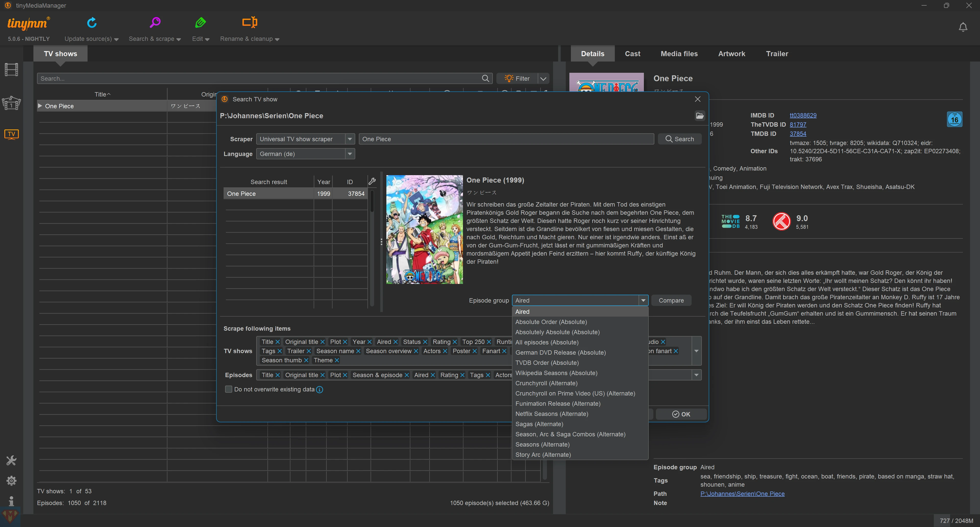This screenshot has height=527, width=980.
Task: Click the open folder icon in dialog
Action: (700, 116)
